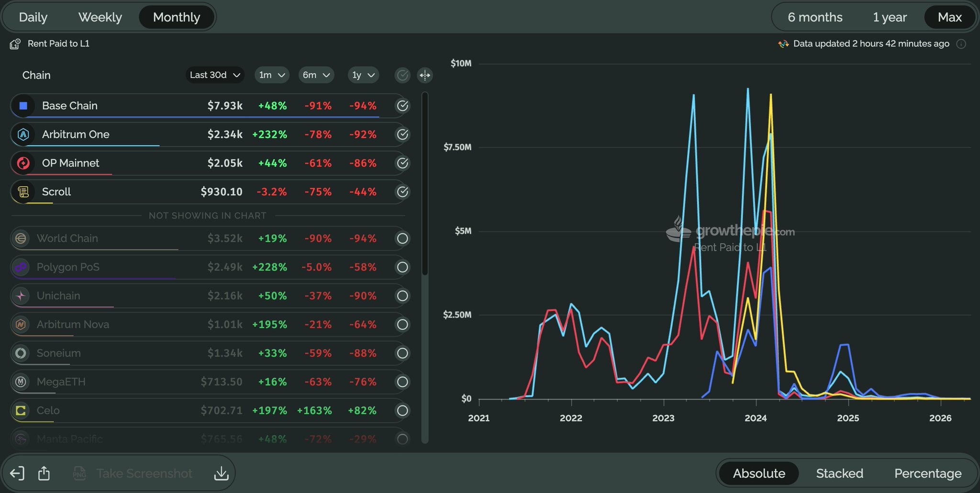Image resolution: width=980 pixels, height=493 pixels.
Task: Click the Unichain chain name
Action: click(x=58, y=296)
